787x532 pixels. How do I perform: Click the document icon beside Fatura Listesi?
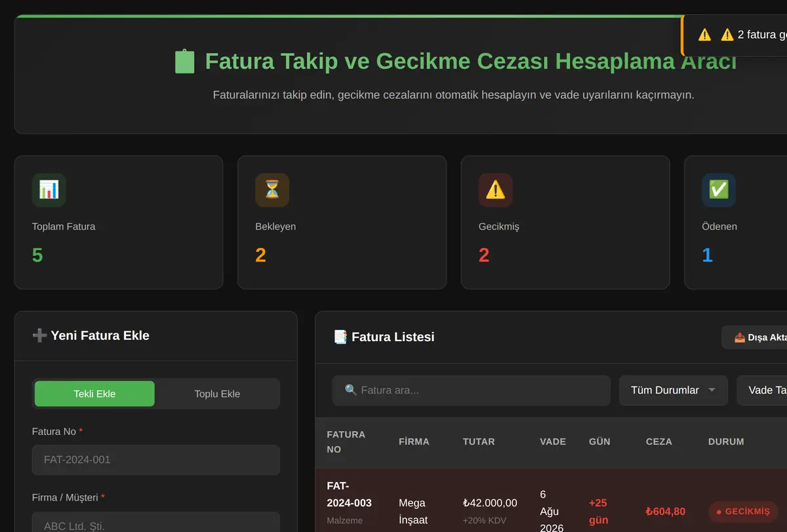pos(340,337)
